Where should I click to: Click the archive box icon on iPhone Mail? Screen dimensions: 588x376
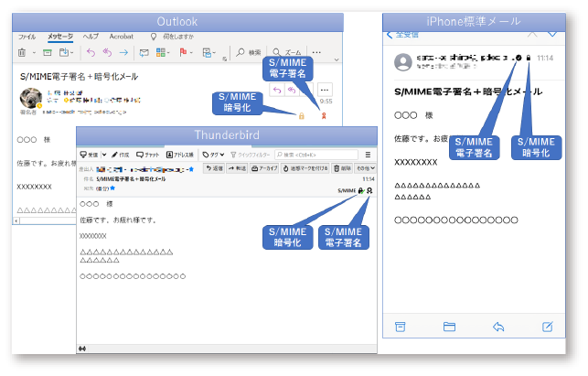[401, 327]
